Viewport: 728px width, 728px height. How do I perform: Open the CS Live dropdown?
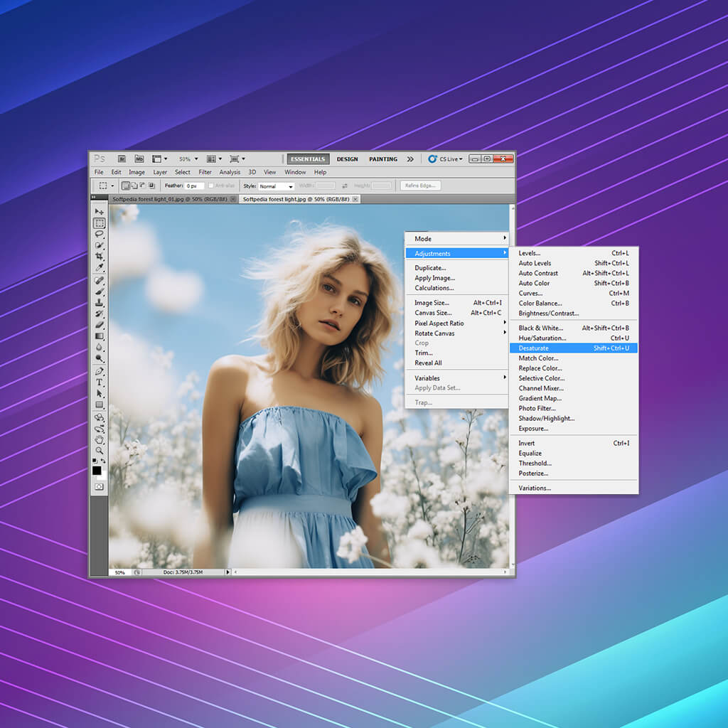(x=448, y=159)
